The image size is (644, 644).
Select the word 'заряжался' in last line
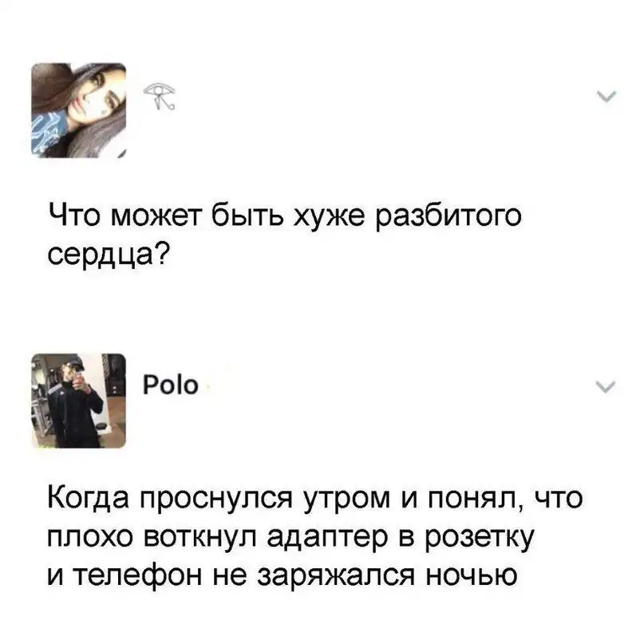click(336, 576)
